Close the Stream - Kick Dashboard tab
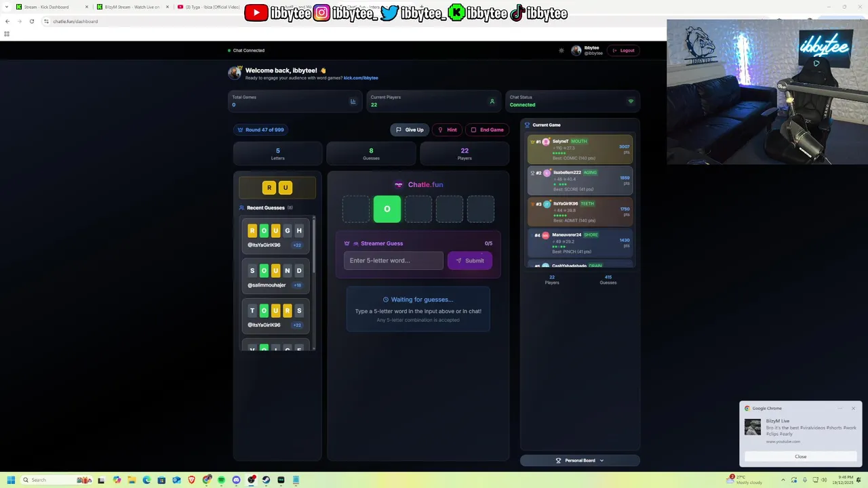Screen dimensions: 868x488 pyautogui.click(x=86, y=7)
